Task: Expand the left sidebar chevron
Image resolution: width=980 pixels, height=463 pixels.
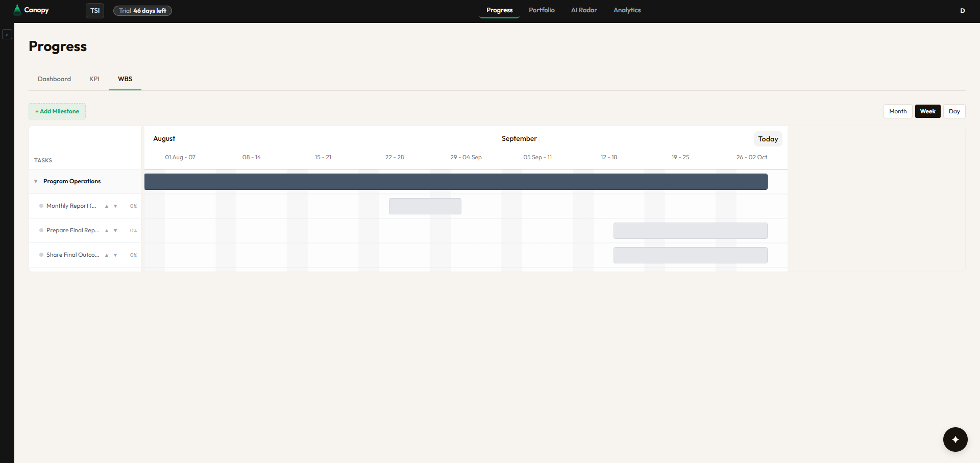Action: point(7,35)
